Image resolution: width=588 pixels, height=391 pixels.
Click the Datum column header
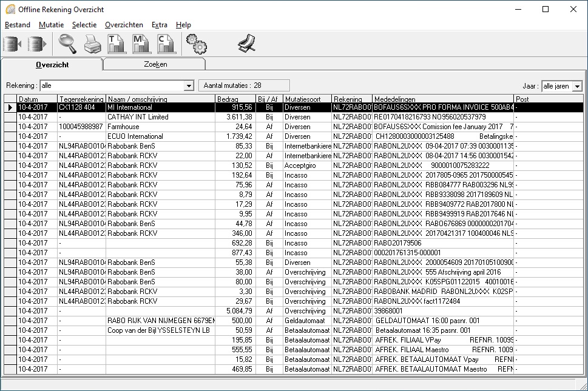[29, 99]
